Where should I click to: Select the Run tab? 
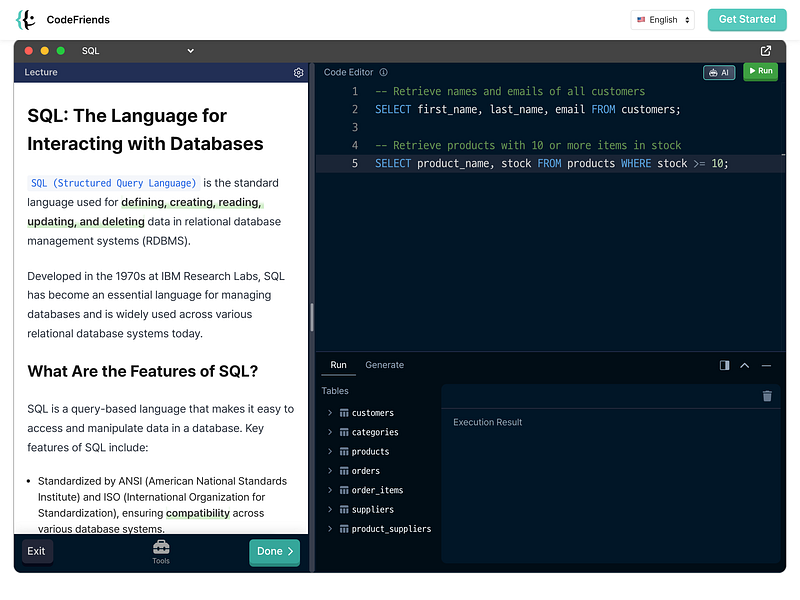tap(338, 365)
